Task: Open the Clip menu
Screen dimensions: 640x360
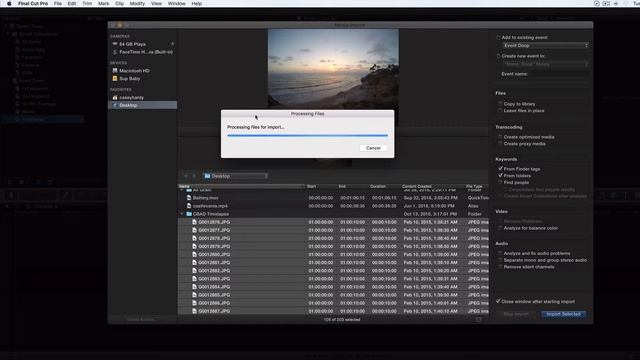Action: click(119, 3)
